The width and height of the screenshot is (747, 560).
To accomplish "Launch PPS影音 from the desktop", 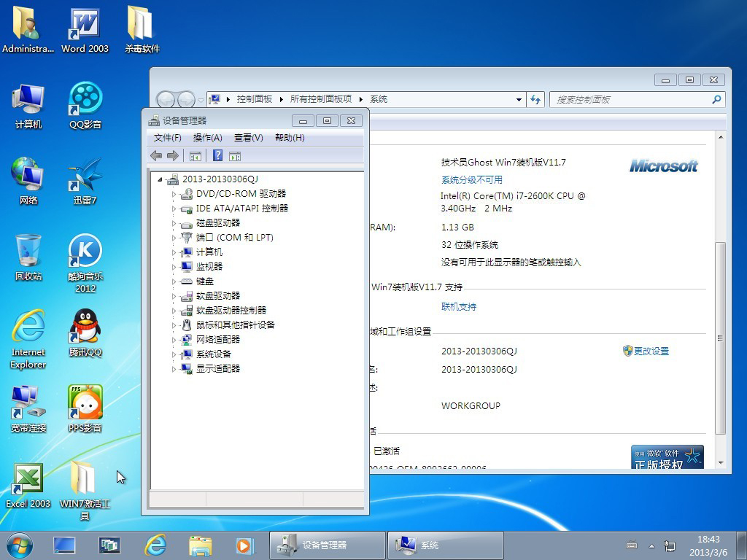I will click(85, 408).
